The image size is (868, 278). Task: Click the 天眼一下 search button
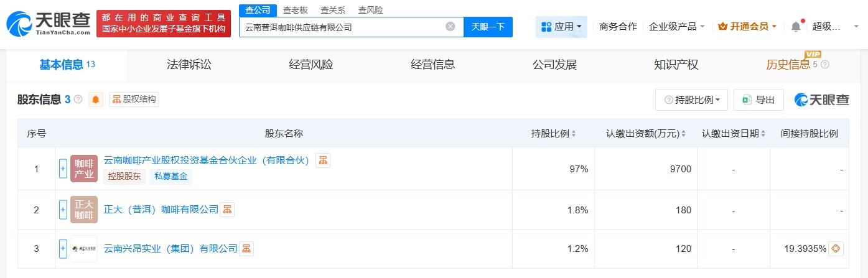tap(488, 27)
